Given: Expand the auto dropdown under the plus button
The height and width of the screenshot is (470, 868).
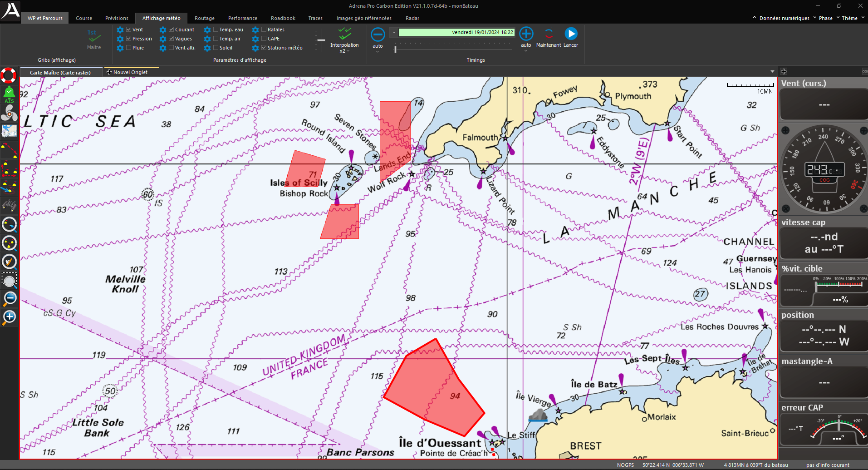Looking at the screenshot, I should pyautogui.click(x=526, y=50).
